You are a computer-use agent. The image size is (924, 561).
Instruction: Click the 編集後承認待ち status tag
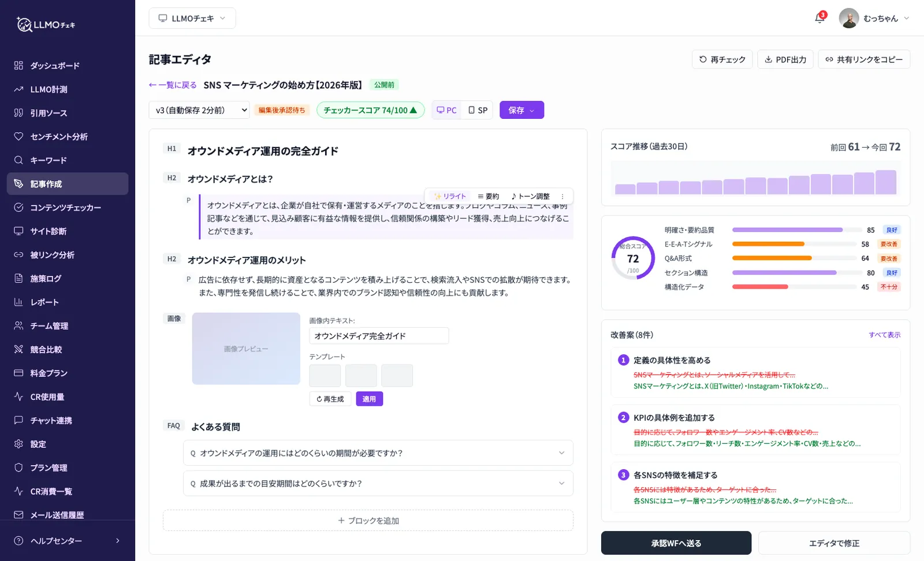282,110
